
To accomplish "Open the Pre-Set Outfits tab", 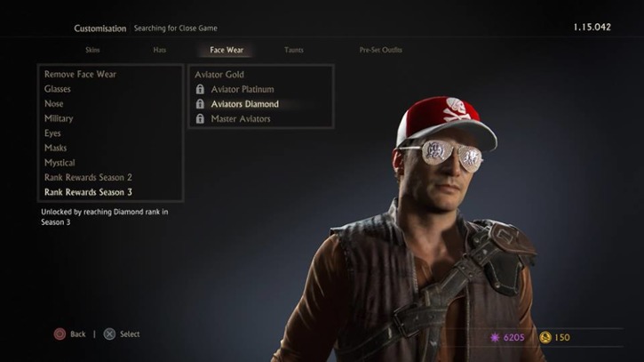I will [381, 50].
